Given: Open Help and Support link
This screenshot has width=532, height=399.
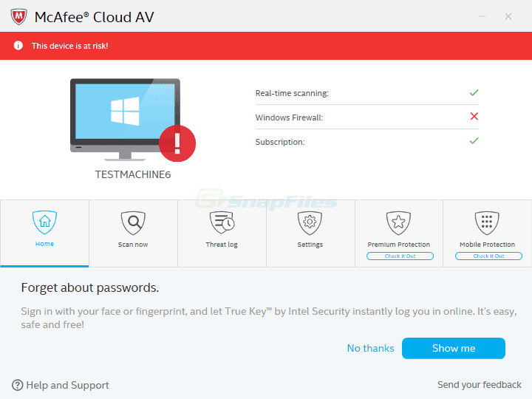Looking at the screenshot, I should [x=67, y=385].
